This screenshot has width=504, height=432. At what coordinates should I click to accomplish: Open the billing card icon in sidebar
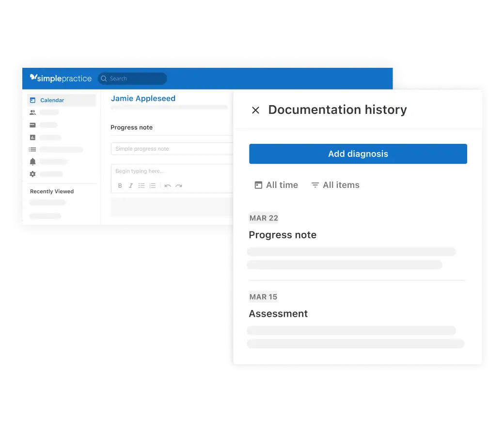coord(32,125)
